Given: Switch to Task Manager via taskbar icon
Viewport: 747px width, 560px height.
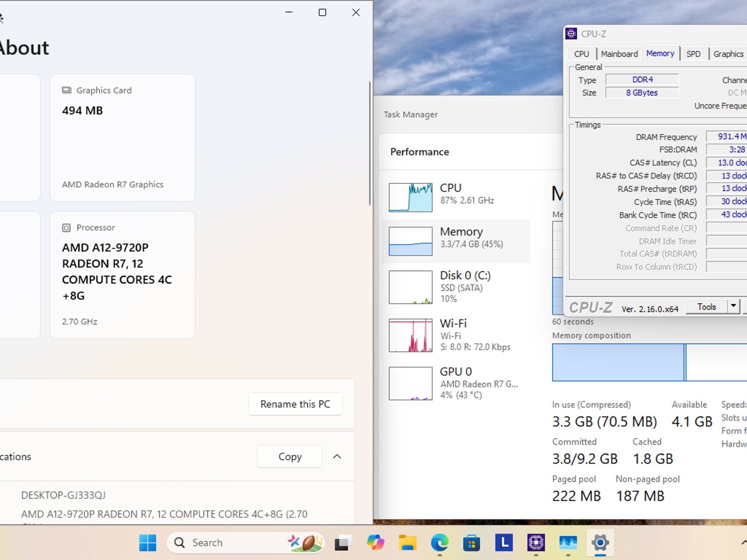Looking at the screenshot, I should point(568,543).
